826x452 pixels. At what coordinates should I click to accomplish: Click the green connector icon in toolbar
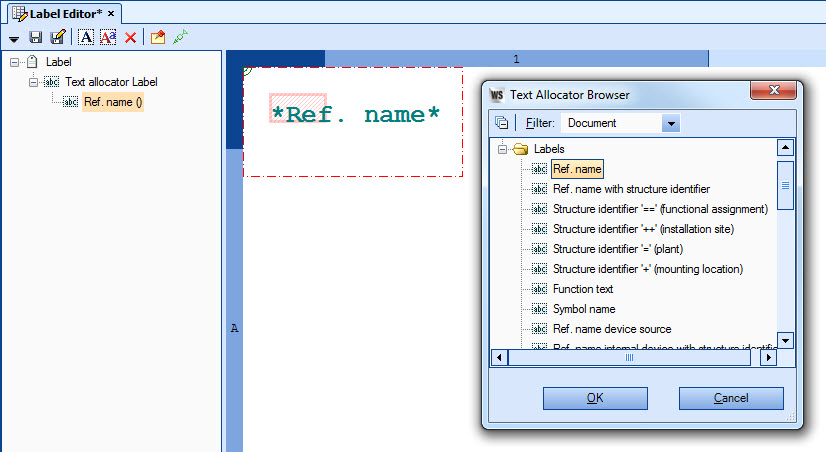[180, 37]
